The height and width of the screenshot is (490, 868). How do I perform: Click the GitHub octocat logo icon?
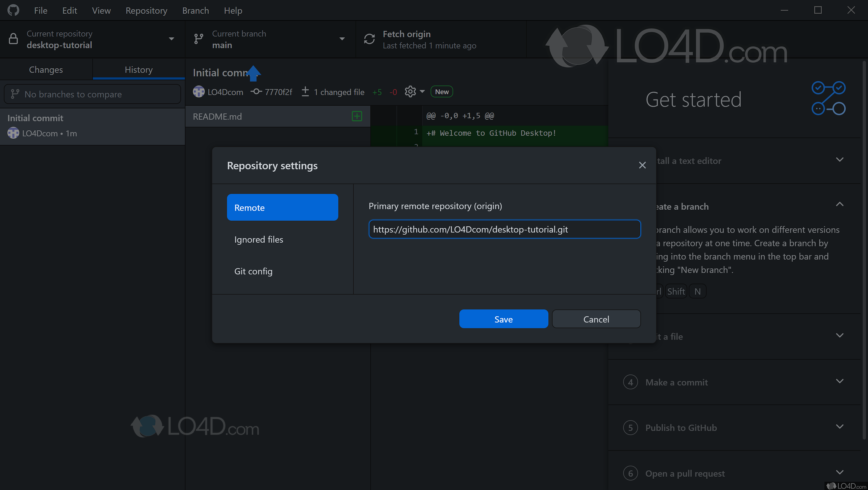click(13, 10)
